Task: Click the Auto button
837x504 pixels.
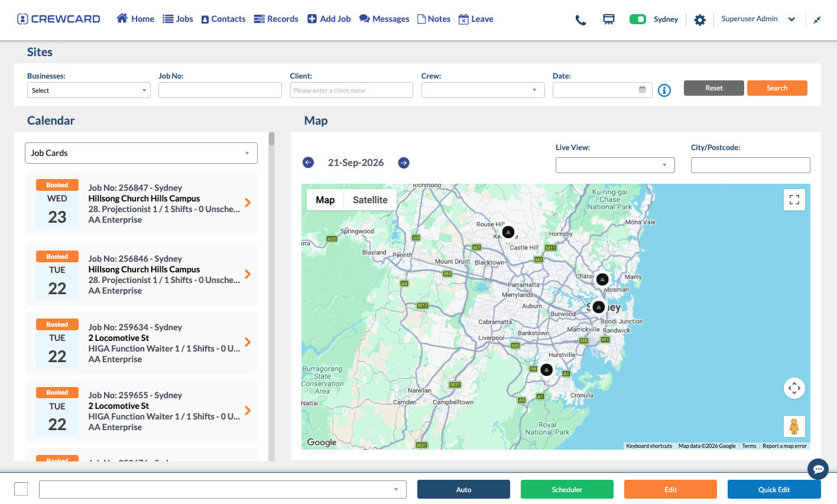Action: tap(463, 489)
